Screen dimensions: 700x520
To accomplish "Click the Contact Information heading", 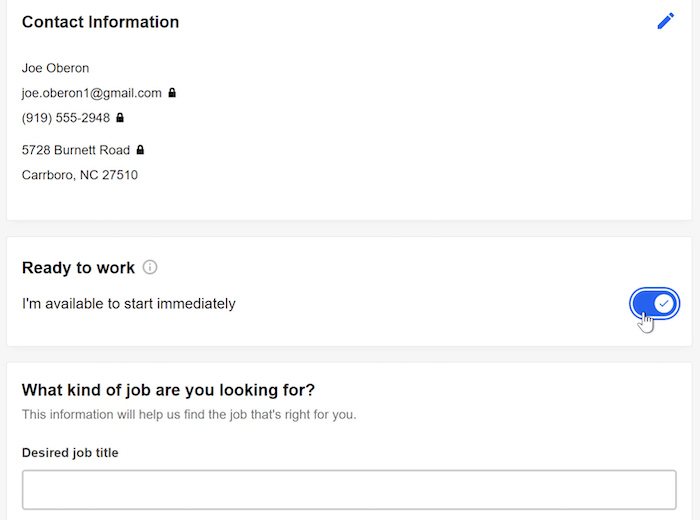I will click(100, 22).
